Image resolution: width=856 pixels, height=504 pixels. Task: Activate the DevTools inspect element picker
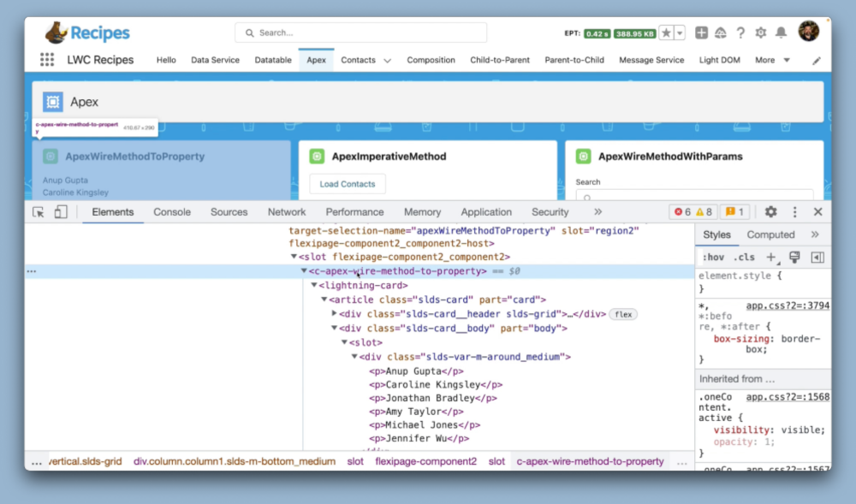click(39, 212)
